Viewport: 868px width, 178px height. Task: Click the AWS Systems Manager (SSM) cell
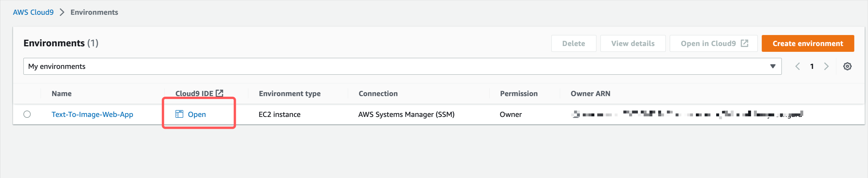[406, 114]
